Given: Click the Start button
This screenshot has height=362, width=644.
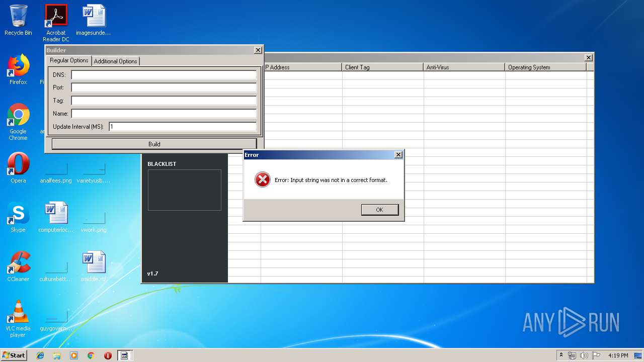Looking at the screenshot, I should coord(14,355).
